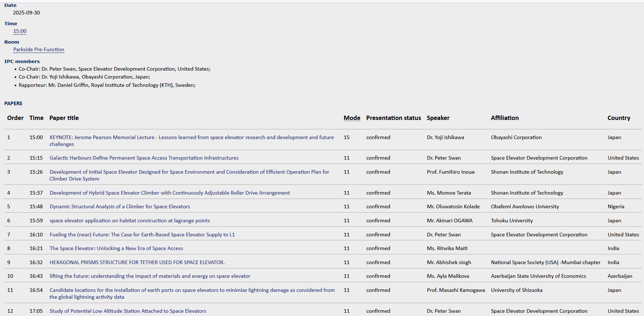644x316 pixels.
Task: Open Development of Initial Space Elevator paper
Action: (x=189, y=175)
